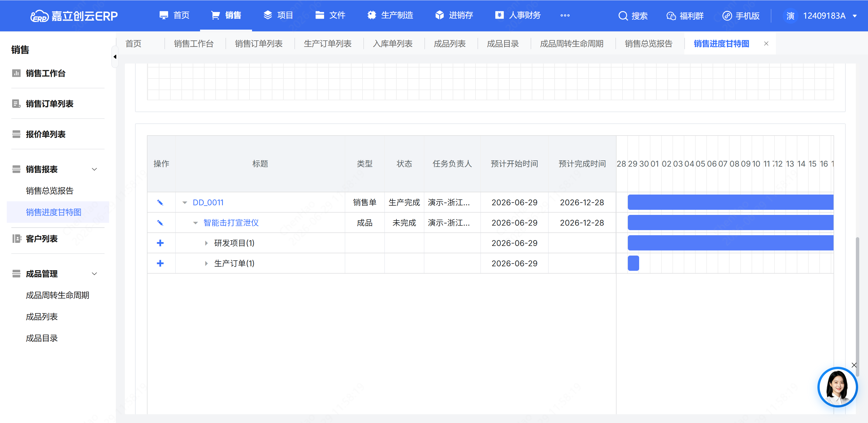This screenshot has width=868, height=423.
Task: Add under 研发项目(1) with the plus icon
Action: [x=160, y=243]
